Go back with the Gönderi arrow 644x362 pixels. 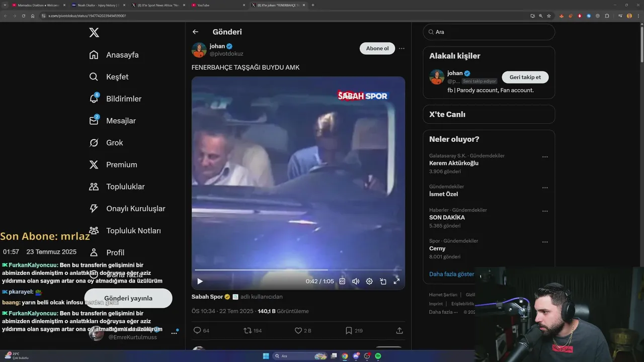click(195, 32)
